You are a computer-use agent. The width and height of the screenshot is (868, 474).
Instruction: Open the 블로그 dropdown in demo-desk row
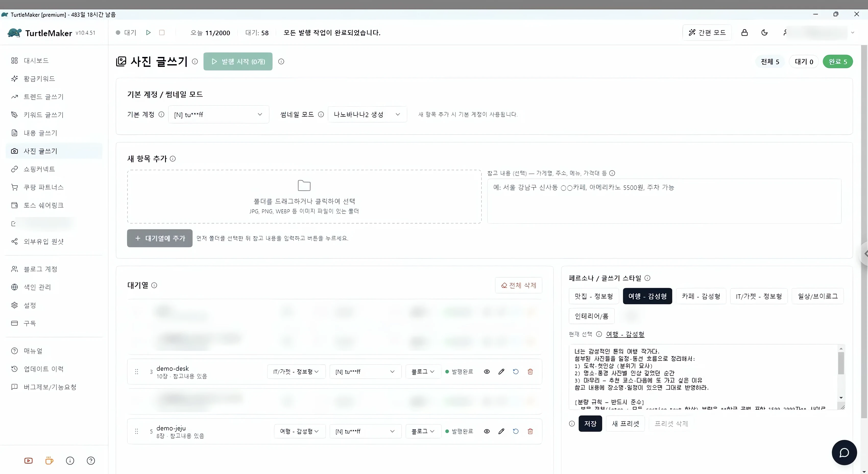click(423, 372)
